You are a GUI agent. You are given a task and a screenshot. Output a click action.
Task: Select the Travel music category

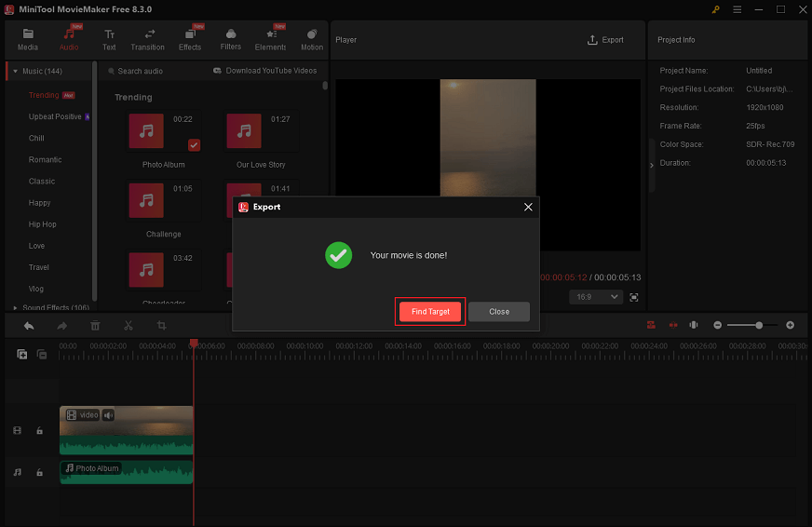pos(39,267)
